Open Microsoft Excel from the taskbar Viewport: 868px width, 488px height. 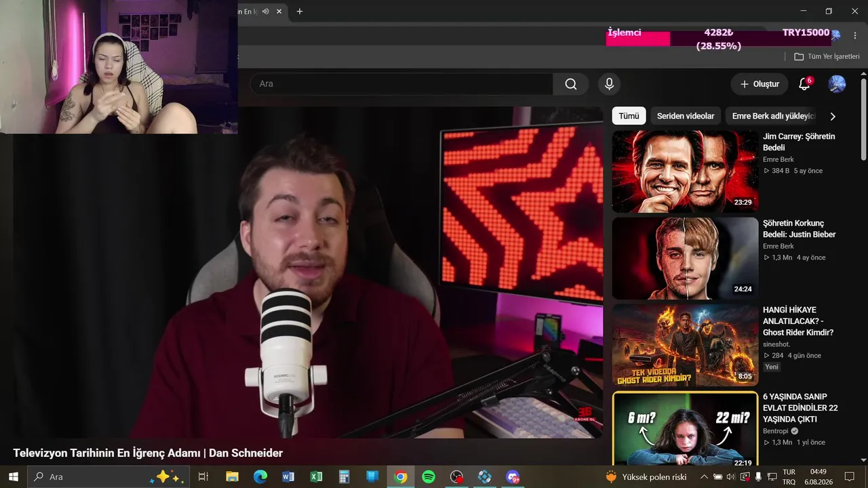(x=316, y=476)
